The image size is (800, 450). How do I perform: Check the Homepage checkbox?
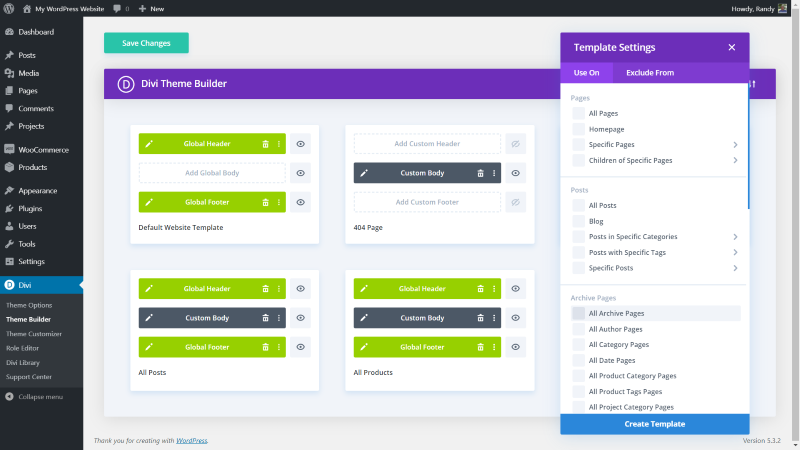click(x=579, y=129)
